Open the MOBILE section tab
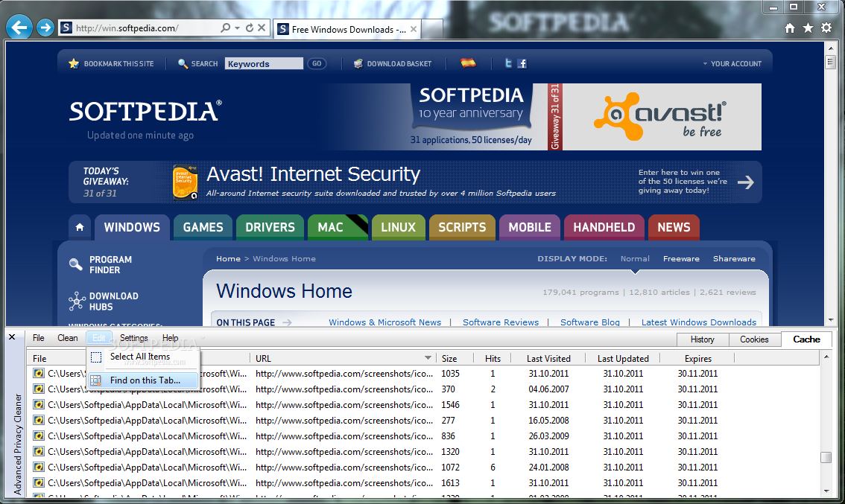Viewport: 845px width, 504px height. (530, 227)
